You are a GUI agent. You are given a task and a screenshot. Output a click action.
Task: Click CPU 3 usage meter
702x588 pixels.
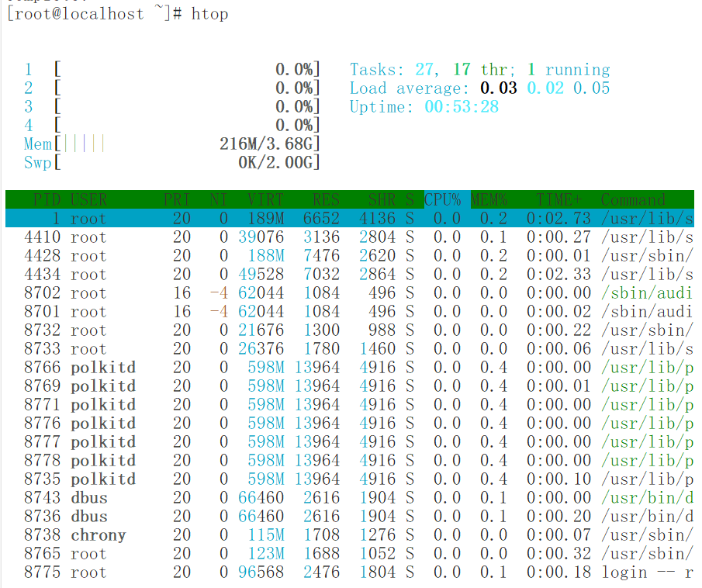pyautogui.click(x=172, y=106)
